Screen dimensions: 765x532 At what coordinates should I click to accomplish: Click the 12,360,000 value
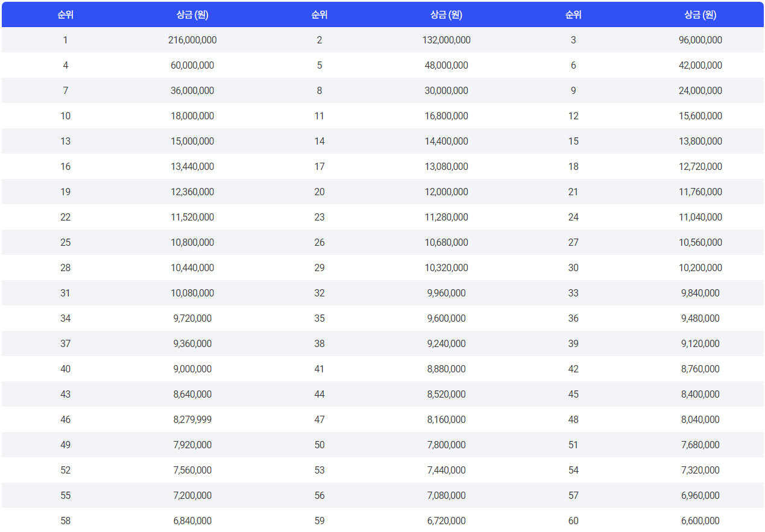click(192, 192)
